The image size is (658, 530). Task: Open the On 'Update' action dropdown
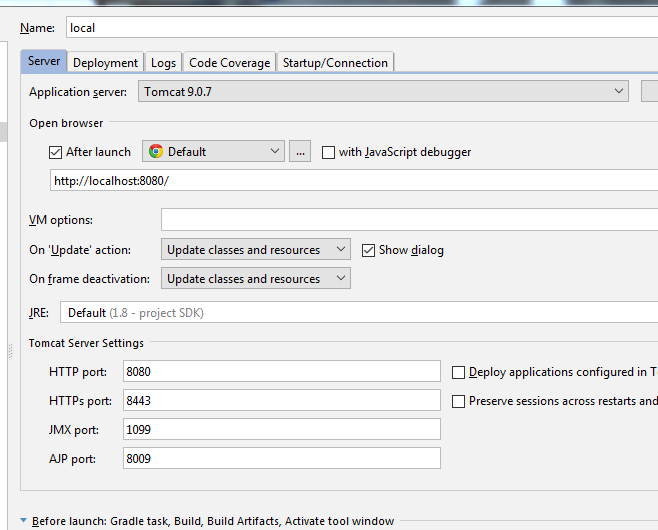click(256, 250)
